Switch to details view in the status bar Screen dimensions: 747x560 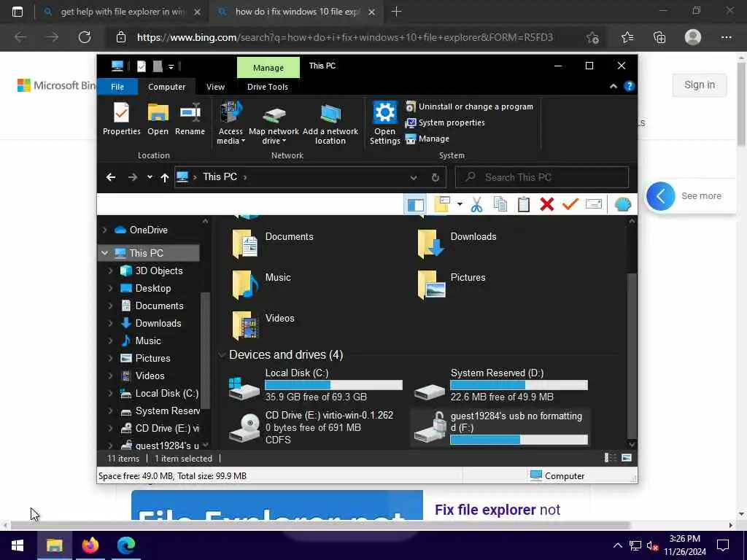tap(610, 458)
